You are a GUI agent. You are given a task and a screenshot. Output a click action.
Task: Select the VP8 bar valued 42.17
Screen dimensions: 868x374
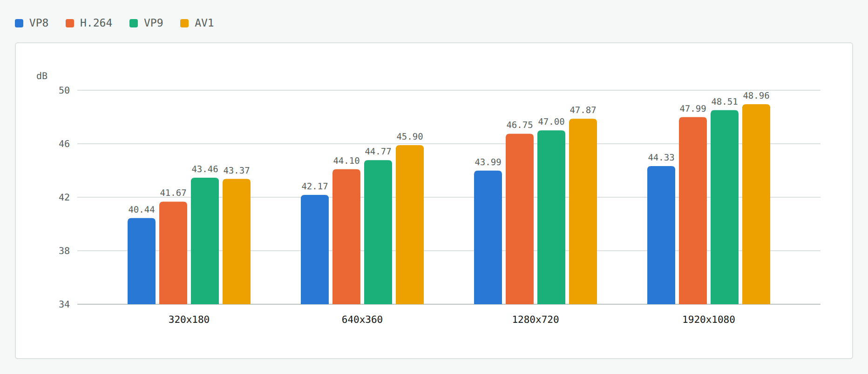click(x=315, y=249)
